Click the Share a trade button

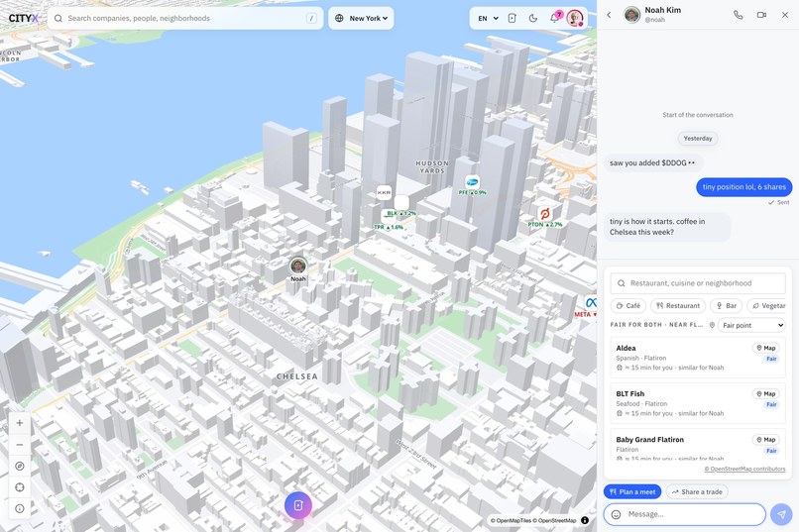697,491
